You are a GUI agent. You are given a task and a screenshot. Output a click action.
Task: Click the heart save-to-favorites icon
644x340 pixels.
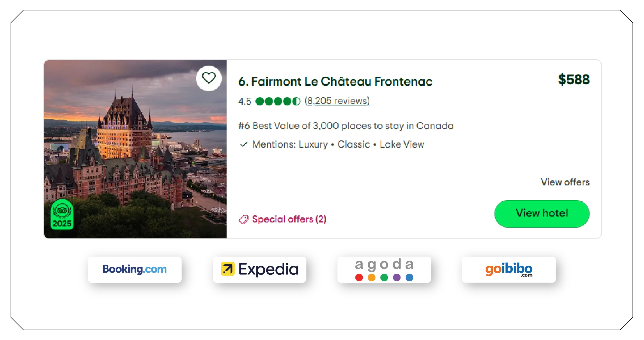click(209, 78)
